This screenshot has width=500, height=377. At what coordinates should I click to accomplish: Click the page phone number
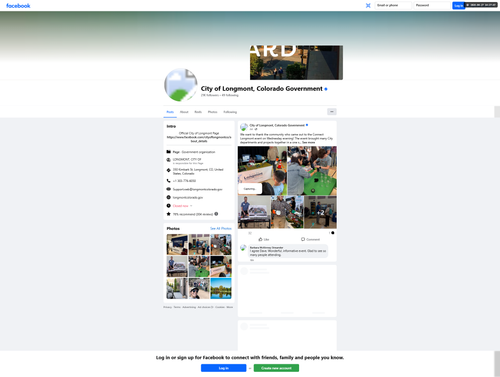(184, 181)
